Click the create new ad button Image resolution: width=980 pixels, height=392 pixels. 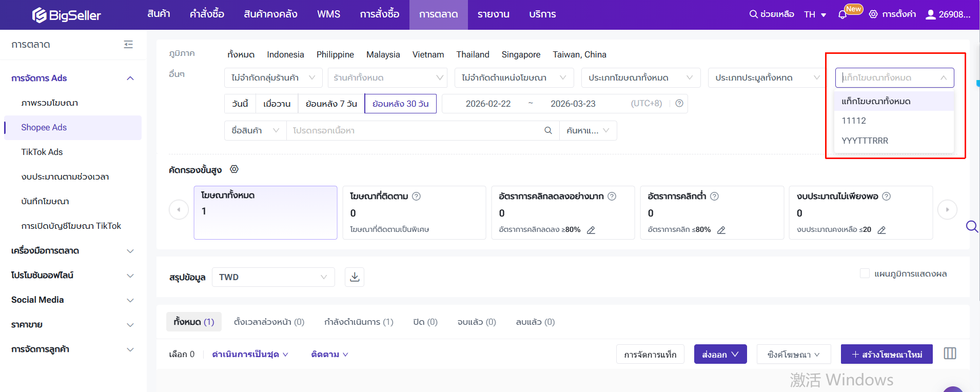point(887,354)
